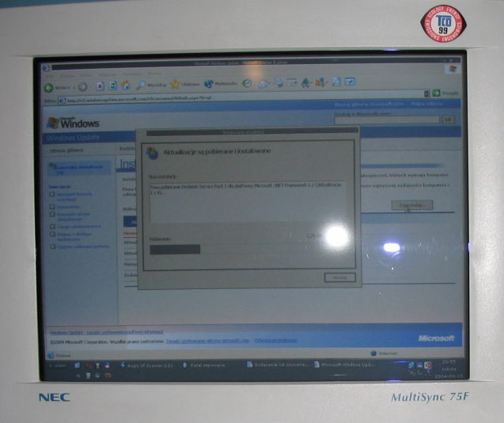Click the Wstecz back arrow icon
This screenshot has height=423, width=504.
[48, 88]
